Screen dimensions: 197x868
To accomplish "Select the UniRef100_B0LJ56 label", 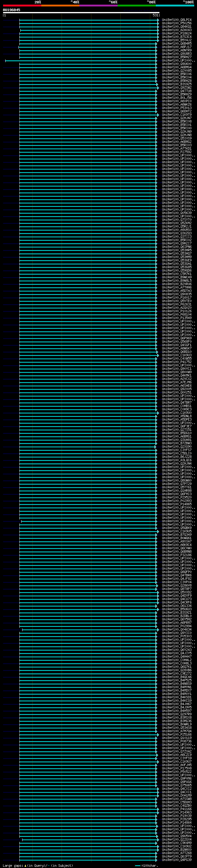I will [x=177, y=98].
